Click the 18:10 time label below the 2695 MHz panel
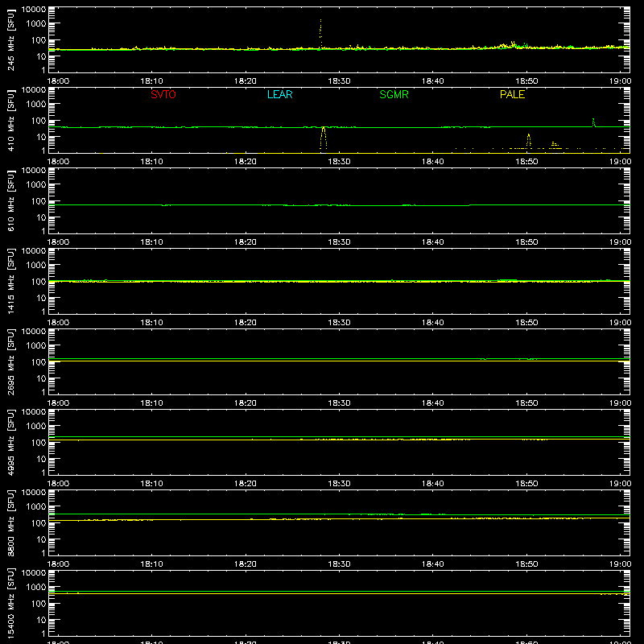The height and width of the screenshot is (644, 644). pos(151,403)
